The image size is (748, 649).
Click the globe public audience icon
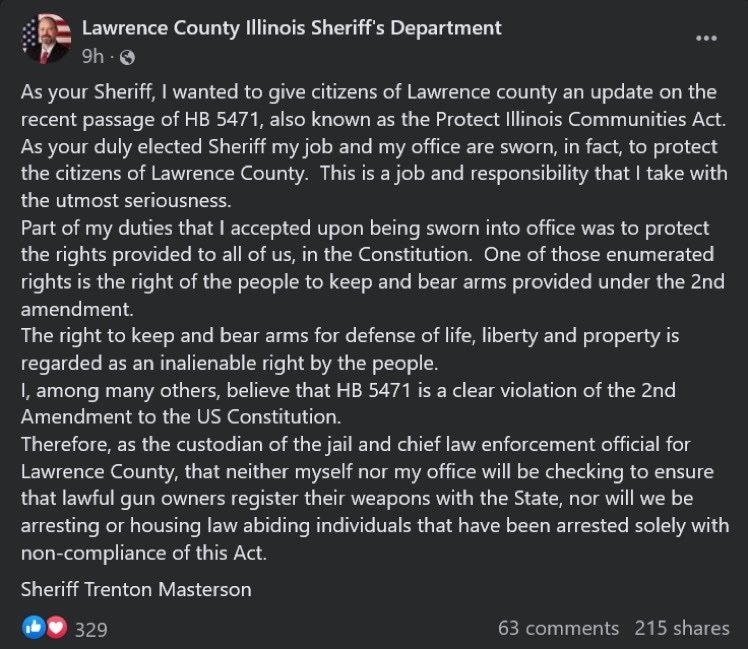(127, 58)
